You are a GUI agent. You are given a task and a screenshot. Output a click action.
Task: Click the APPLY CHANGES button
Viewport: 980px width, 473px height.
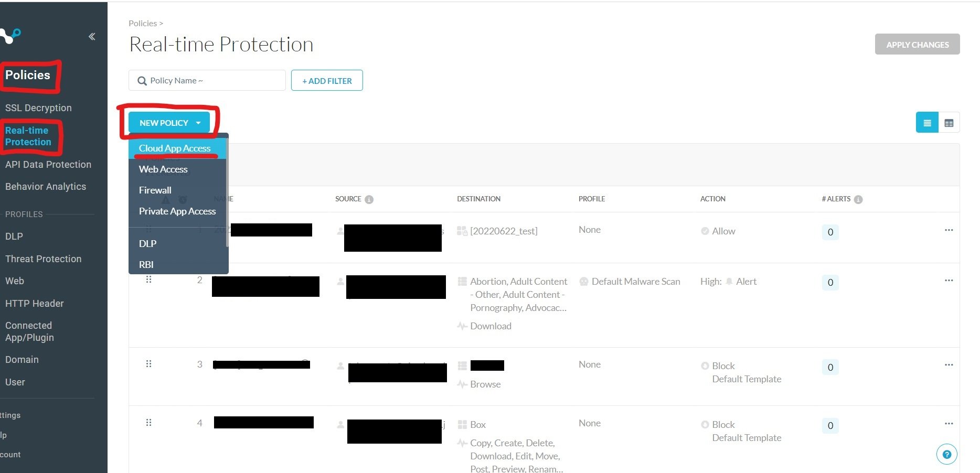pyautogui.click(x=917, y=45)
